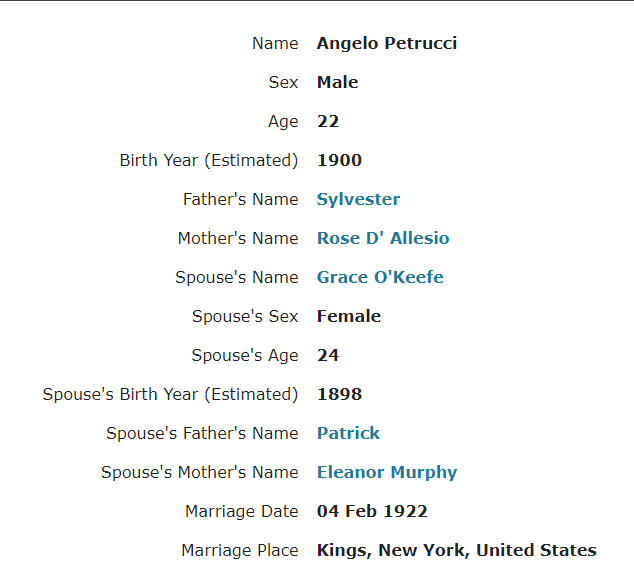The width and height of the screenshot is (634, 575).
Task: Click the Mother's Name field label
Action: 238,238
